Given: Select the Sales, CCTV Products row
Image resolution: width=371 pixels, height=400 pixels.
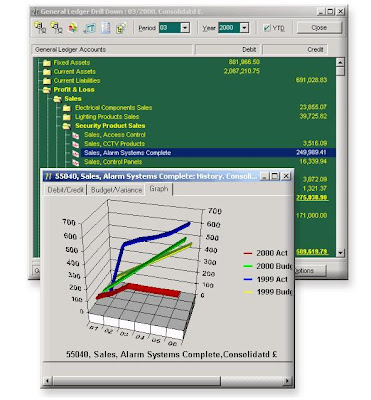Looking at the screenshot, I should (114, 143).
